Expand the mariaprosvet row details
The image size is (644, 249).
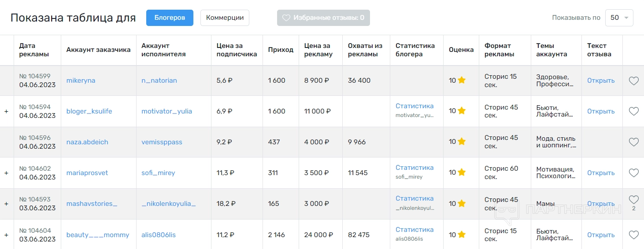(x=6, y=173)
